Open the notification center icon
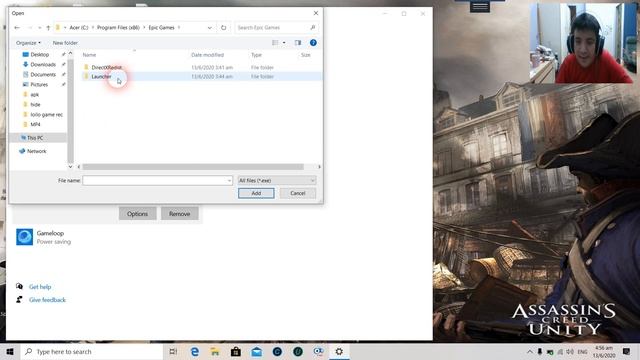Image resolution: width=640 pixels, height=360 pixels. (627, 351)
